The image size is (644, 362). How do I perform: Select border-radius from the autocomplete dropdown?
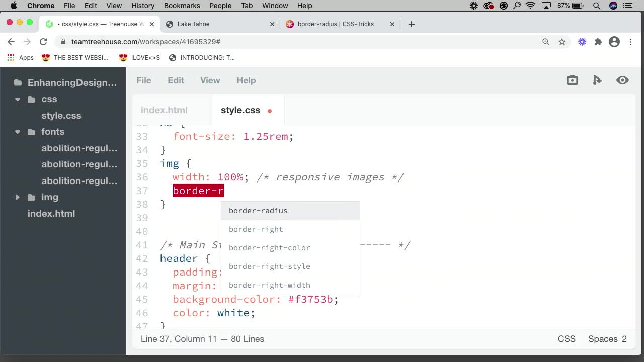click(258, 211)
